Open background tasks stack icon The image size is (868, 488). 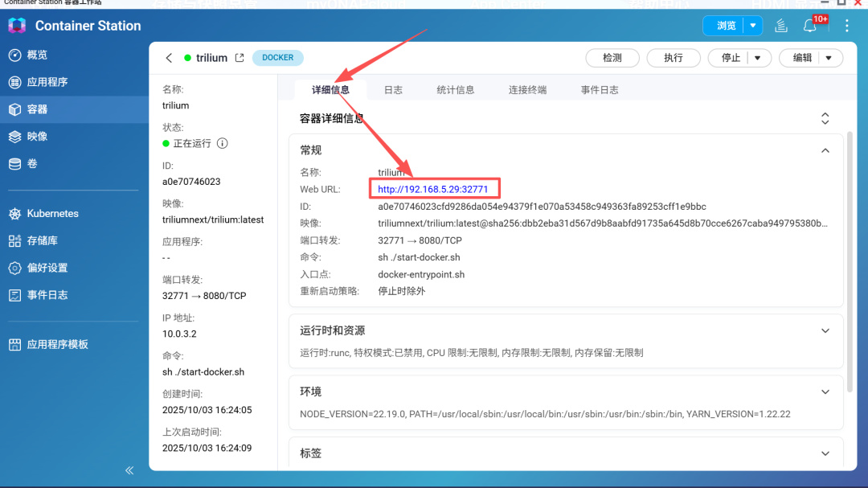(x=781, y=26)
